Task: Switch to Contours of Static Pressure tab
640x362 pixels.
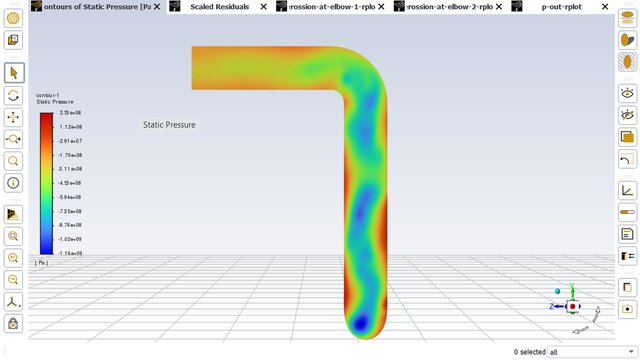Action: tap(97, 7)
